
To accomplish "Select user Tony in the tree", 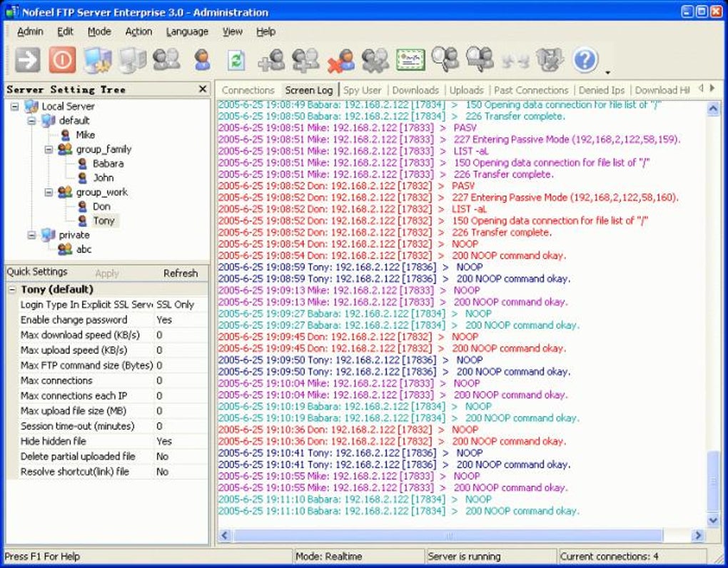I will point(103,220).
